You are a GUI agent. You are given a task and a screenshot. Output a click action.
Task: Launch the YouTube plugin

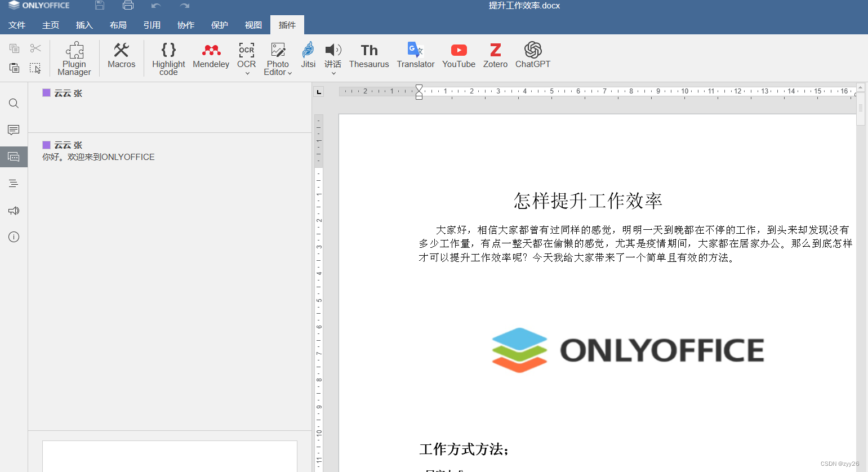coord(459,55)
